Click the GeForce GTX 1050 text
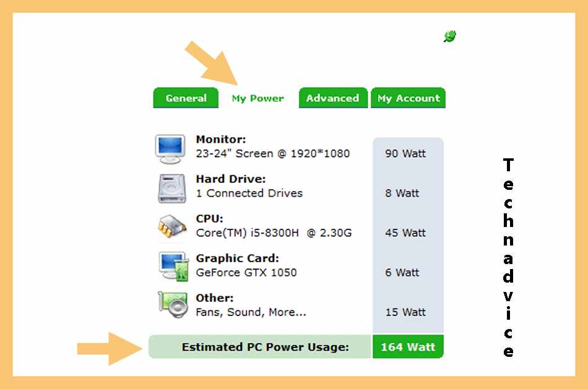Screen dimensions: 588x389 (x=246, y=273)
